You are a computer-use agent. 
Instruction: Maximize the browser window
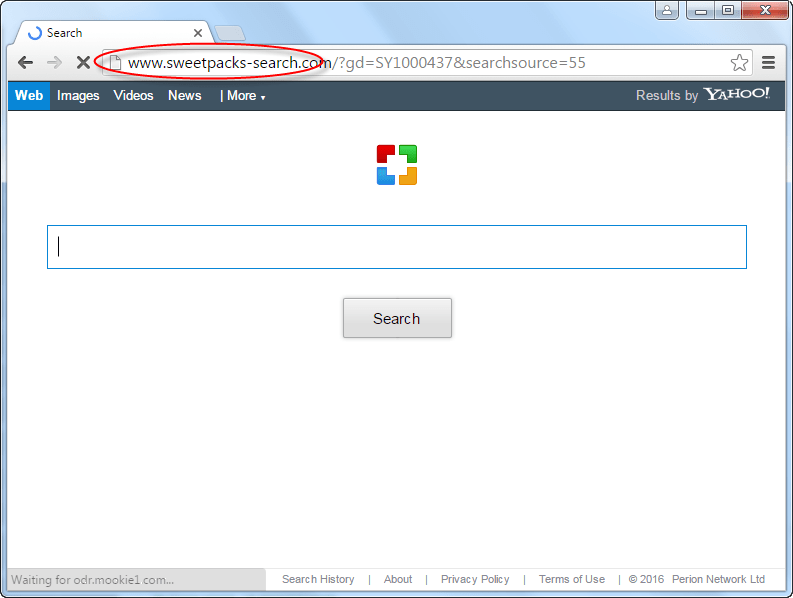[728, 10]
